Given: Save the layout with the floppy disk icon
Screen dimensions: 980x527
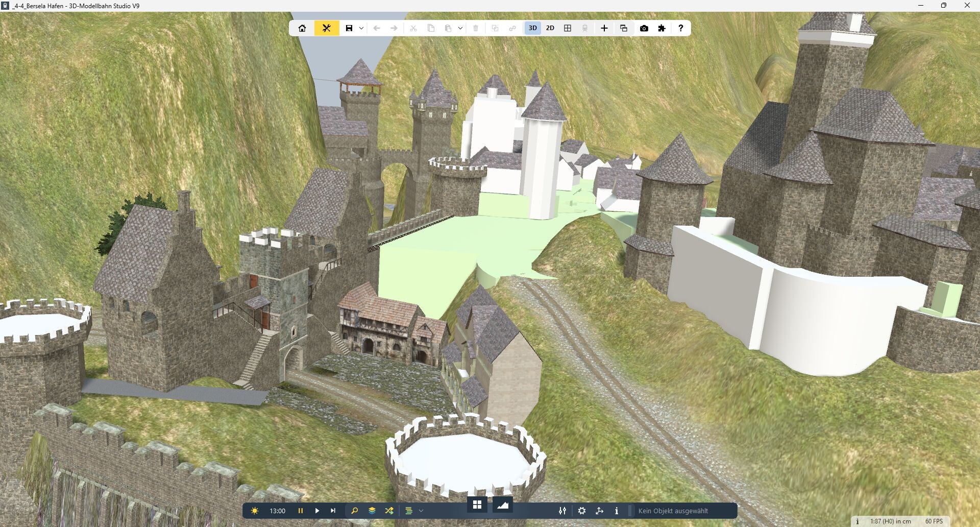Looking at the screenshot, I should tap(349, 28).
